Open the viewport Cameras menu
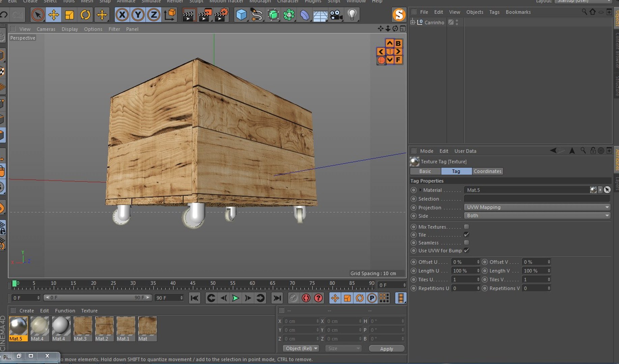This screenshot has height=364, width=619. [x=46, y=29]
